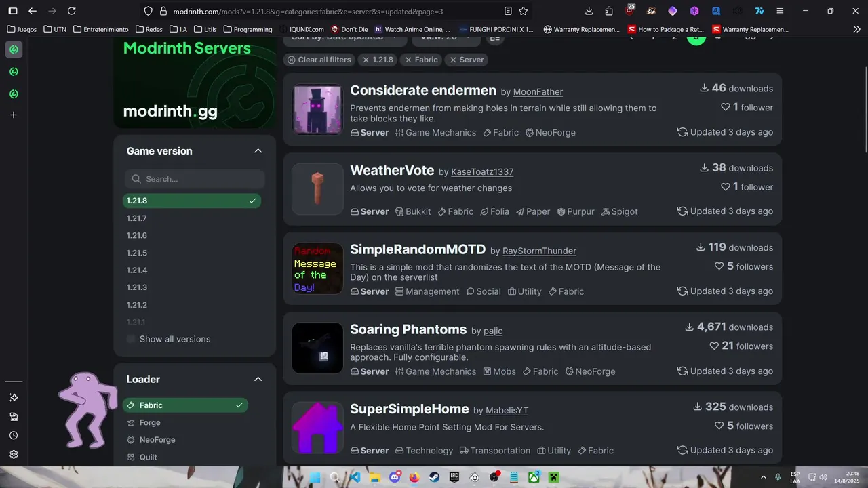
Task: Open author pajic's profile
Action: [x=493, y=331]
